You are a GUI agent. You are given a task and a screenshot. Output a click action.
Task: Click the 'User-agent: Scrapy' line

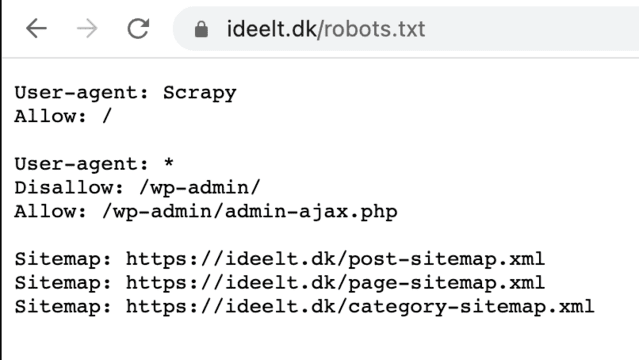tap(126, 93)
